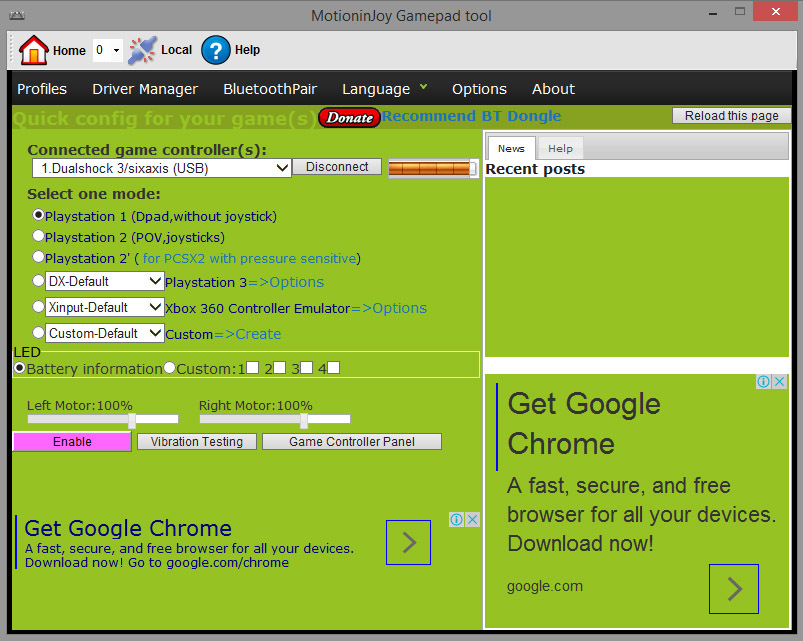This screenshot has height=641, width=803.
Task: Click the Left Motor slider
Action: pyautogui.click(x=102, y=419)
